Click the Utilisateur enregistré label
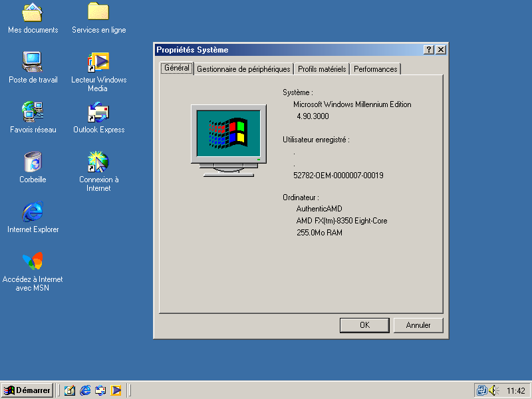This screenshot has width=532, height=399. [316, 140]
